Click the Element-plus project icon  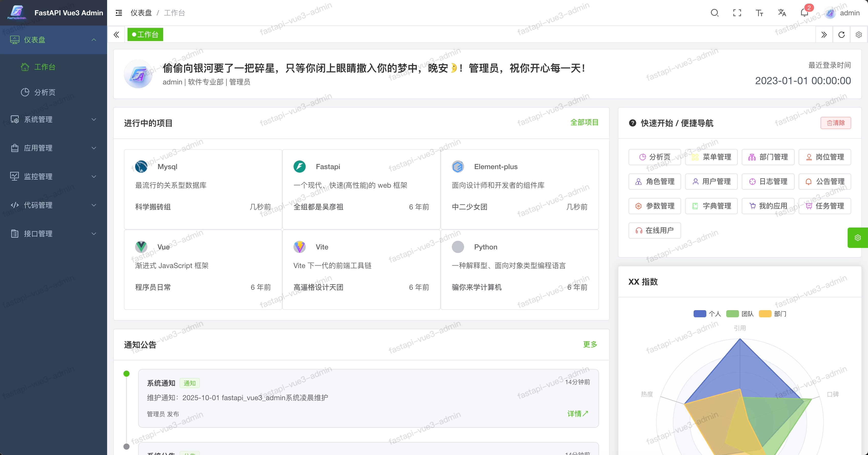click(458, 167)
